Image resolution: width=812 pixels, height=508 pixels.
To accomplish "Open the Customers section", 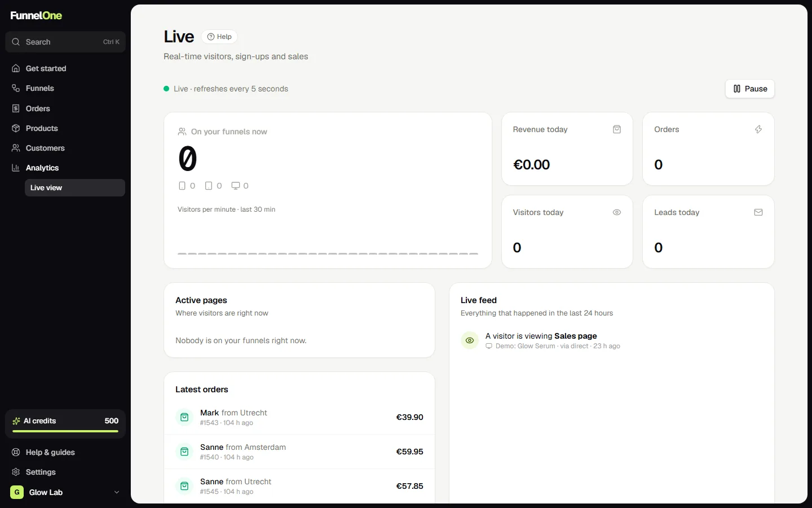I will click(65, 148).
